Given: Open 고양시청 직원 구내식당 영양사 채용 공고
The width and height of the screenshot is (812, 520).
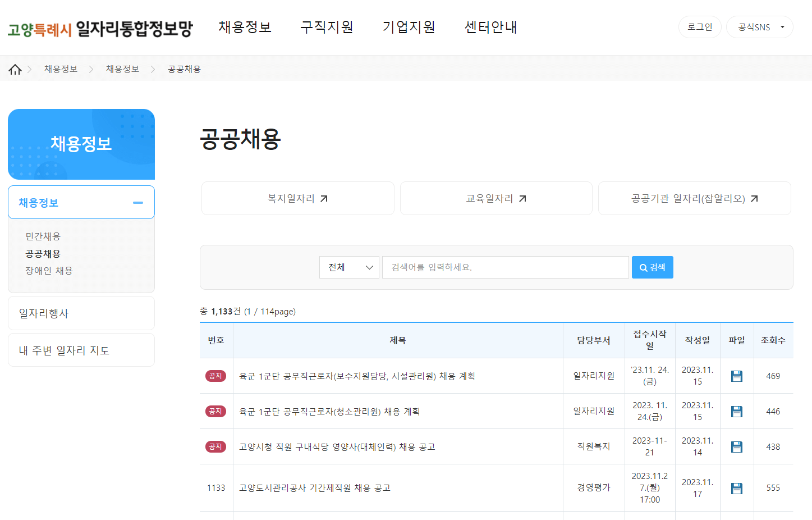Looking at the screenshot, I should (x=337, y=447).
